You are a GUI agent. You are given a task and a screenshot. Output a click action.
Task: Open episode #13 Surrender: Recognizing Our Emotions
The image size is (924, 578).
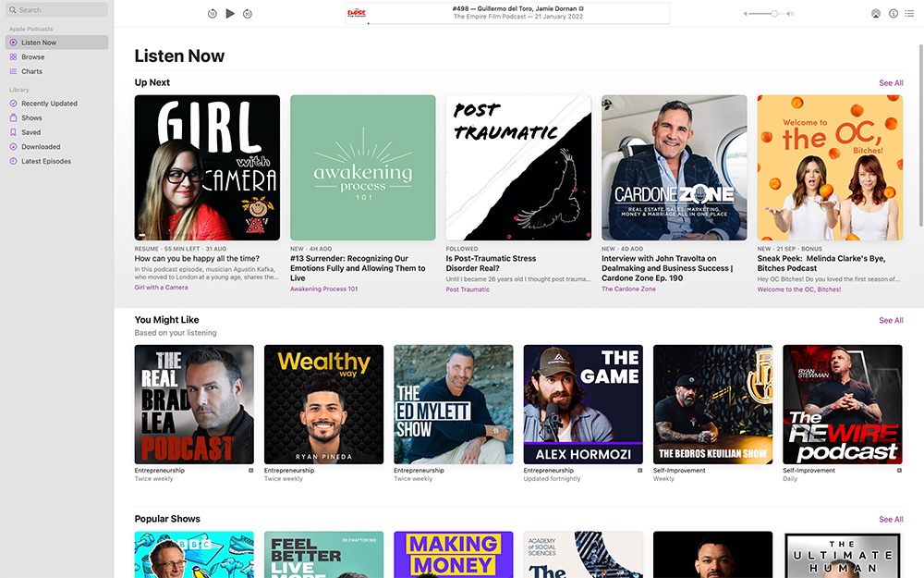pos(358,268)
